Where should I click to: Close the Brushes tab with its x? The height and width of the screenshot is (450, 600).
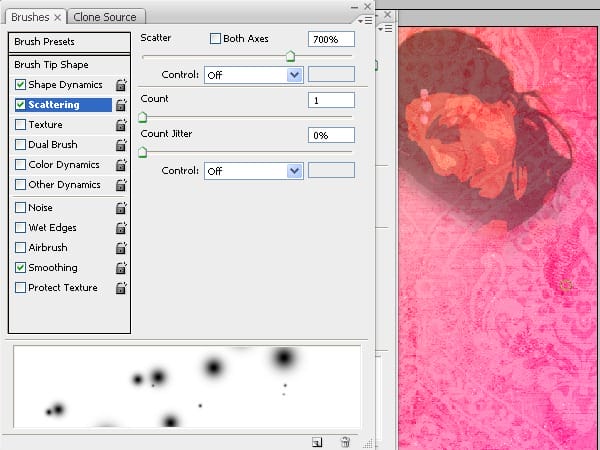click(57, 18)
